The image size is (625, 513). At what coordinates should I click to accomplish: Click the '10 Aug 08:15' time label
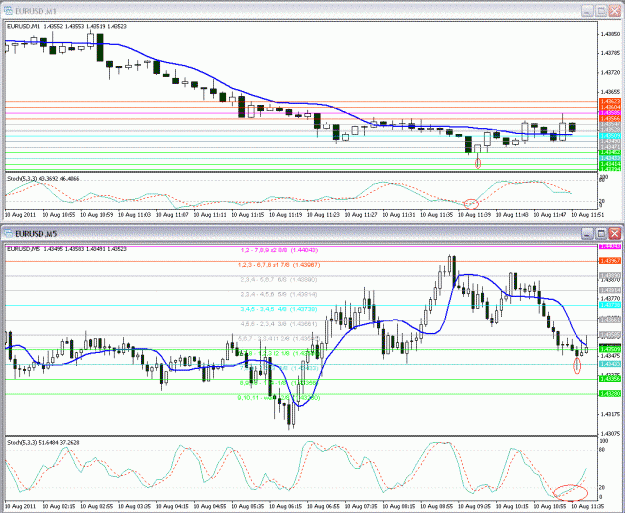[x=399, y=507]
